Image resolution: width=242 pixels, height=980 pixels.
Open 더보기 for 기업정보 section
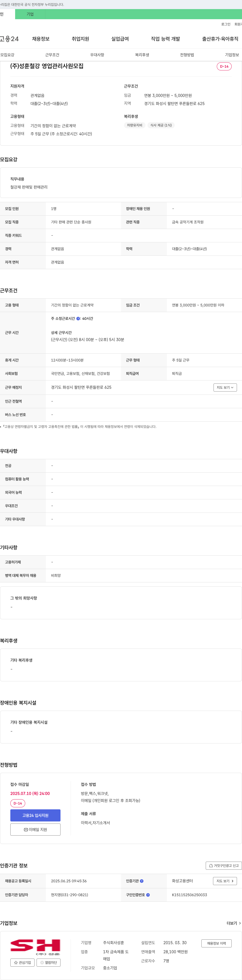[x=234, y=923]
